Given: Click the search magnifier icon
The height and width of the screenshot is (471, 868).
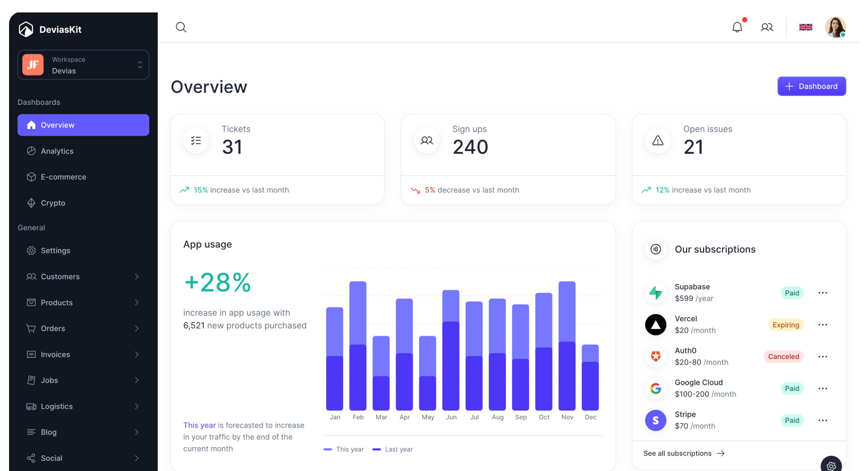Looking at the screenshot, I should coord(181,27).
